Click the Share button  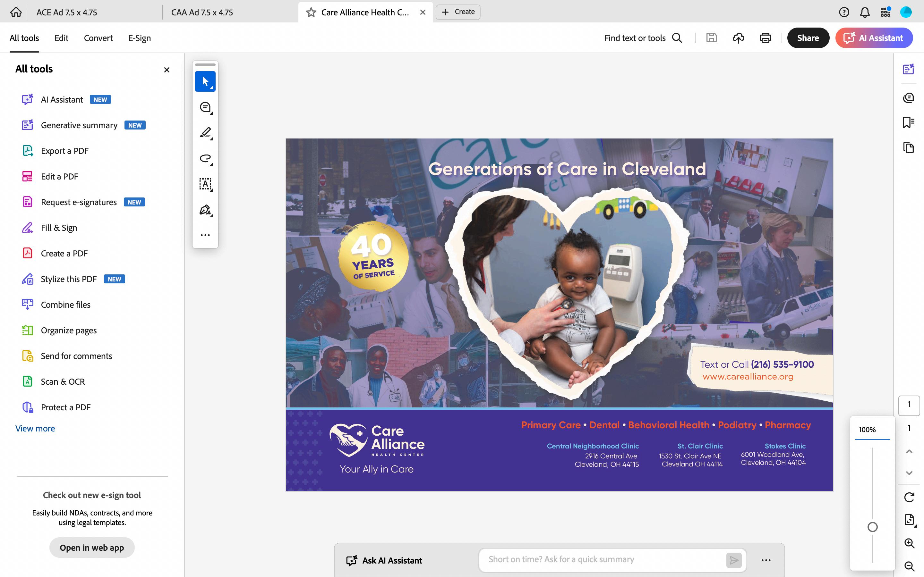[x=808, y=38]
